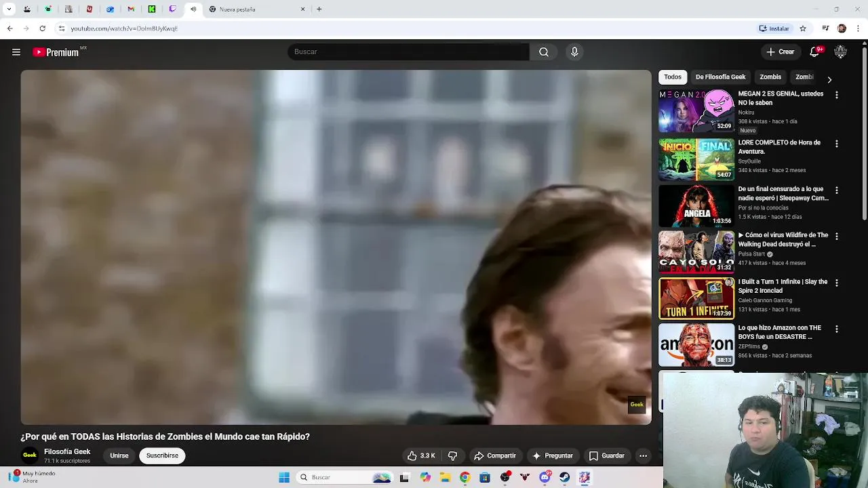
Task: Like the video with thumbs-up
Action: click(x=420, y=455)
